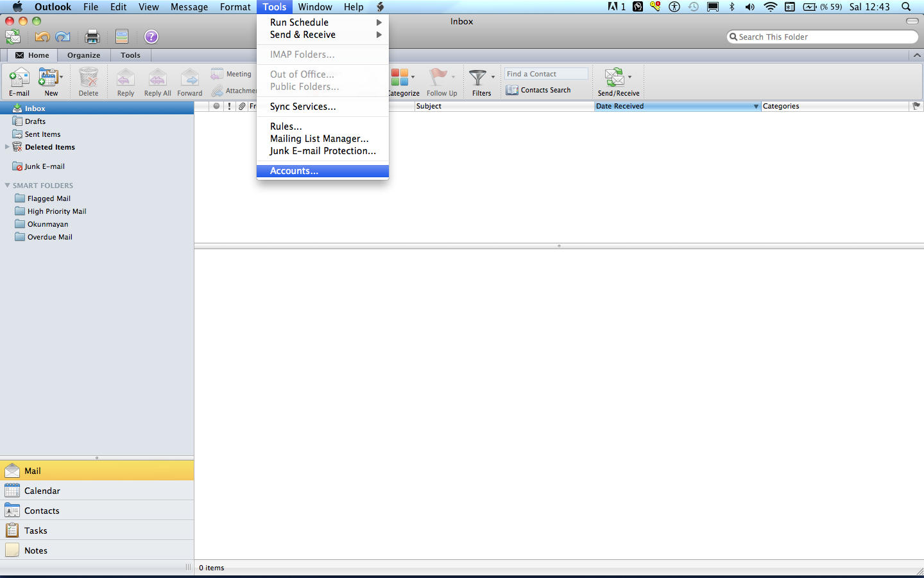Click the Search This Folder field
The height and width of the screenshot is (578, 924).
point(825,37)
